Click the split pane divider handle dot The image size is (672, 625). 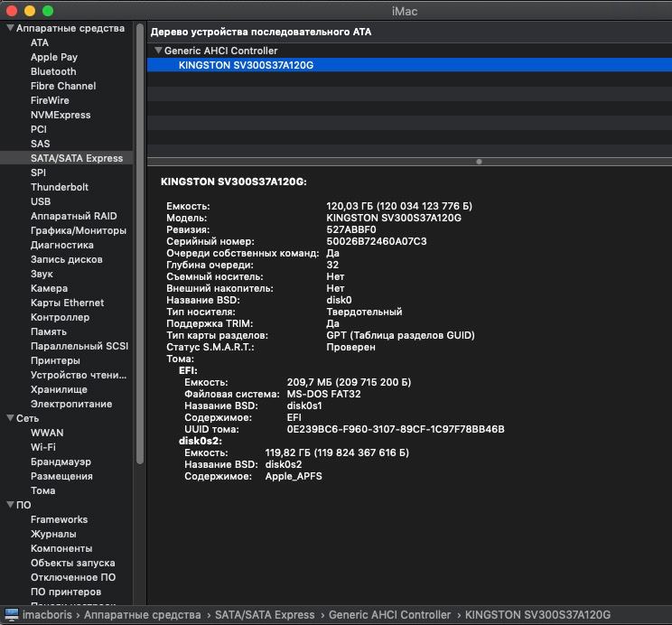pos(479,162)
